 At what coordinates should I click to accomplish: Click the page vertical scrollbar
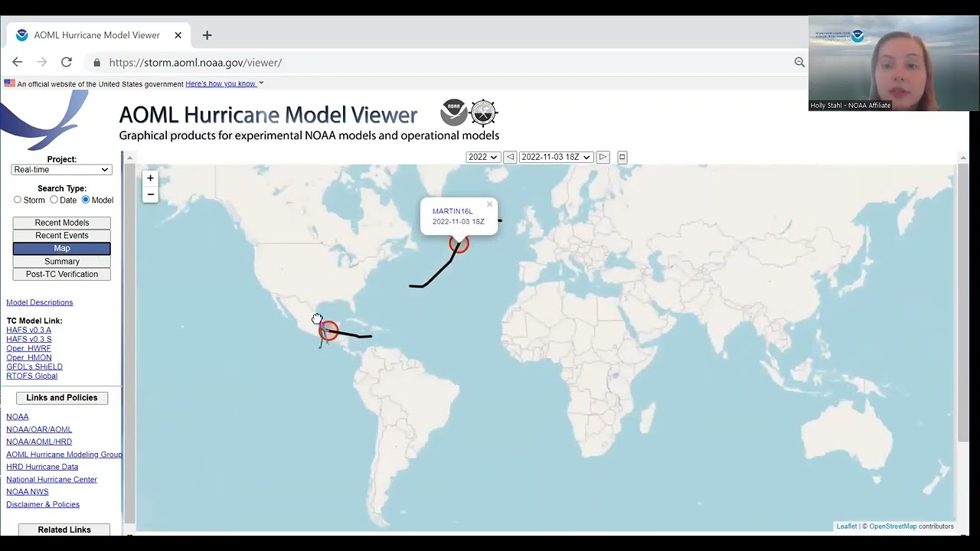(x=962, y=302)
